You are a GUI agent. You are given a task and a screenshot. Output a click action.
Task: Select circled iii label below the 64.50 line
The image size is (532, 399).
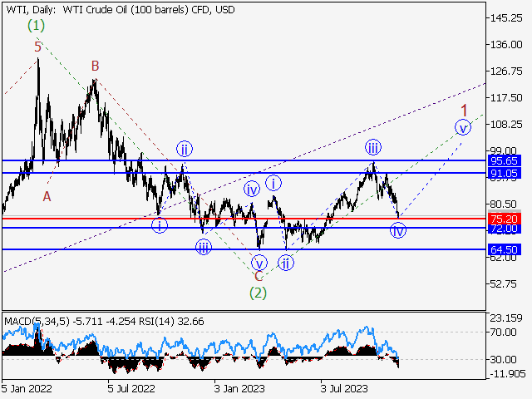203,248
